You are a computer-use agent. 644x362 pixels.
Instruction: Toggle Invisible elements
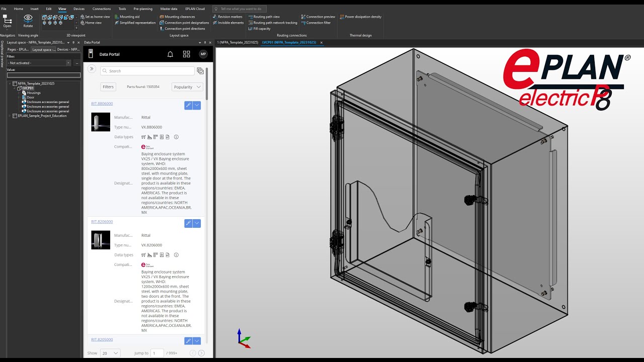click(228, 23)
